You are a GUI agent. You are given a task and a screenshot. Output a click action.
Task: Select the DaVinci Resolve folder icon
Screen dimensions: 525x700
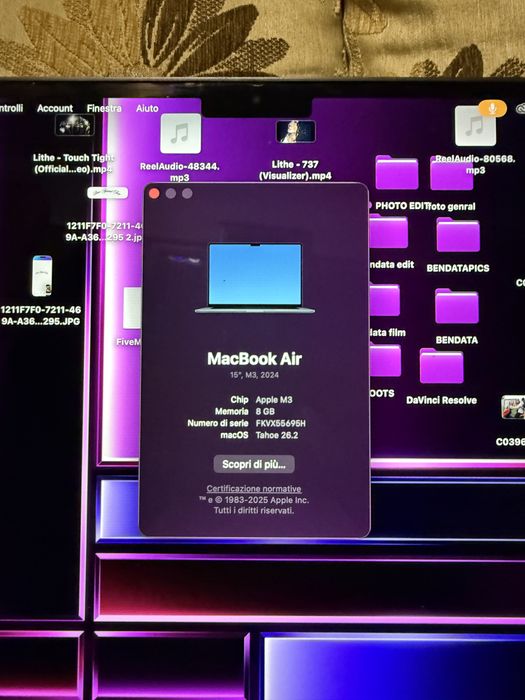[x=441, y=366]
